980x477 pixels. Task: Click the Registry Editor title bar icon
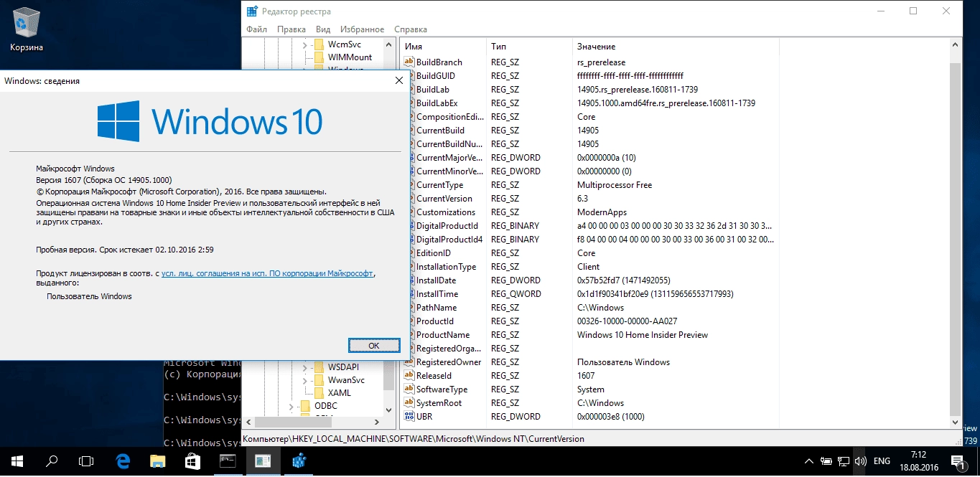(252, 11)
